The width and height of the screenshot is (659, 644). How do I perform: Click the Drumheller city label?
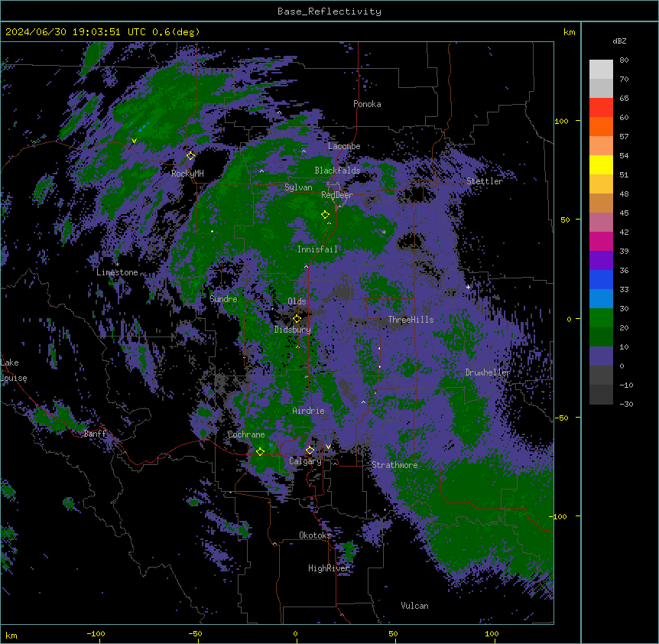488,372
